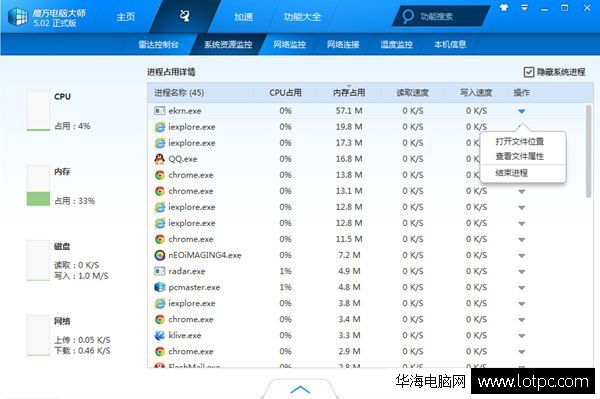Toggle the 隐藏系统进程 checkbox
The image size is (600, 399).
[529, 72]
